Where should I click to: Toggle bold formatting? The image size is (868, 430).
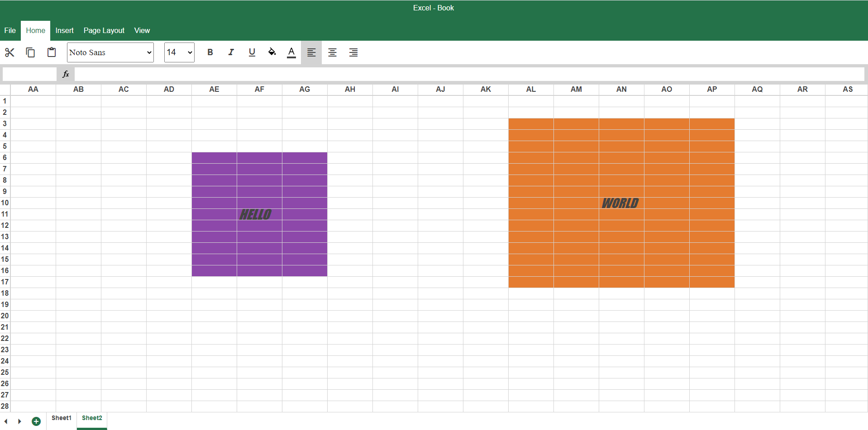pos(210,52)
